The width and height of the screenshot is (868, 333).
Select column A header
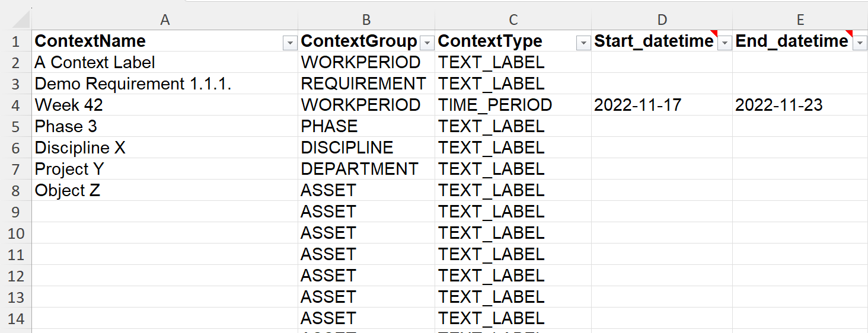[165, 20]
